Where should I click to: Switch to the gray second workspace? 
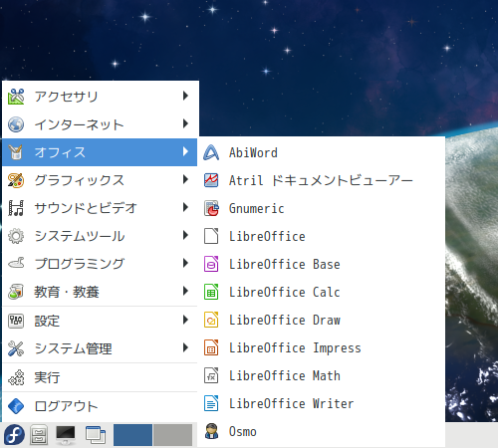pos(173,435)
